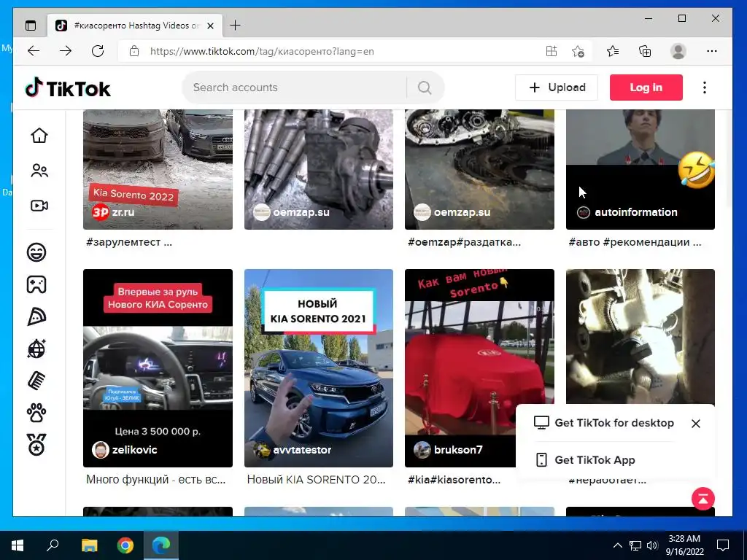The image size is (747, 560).
Task: Open the Edge profile avatar
Action: pos(678,51)
